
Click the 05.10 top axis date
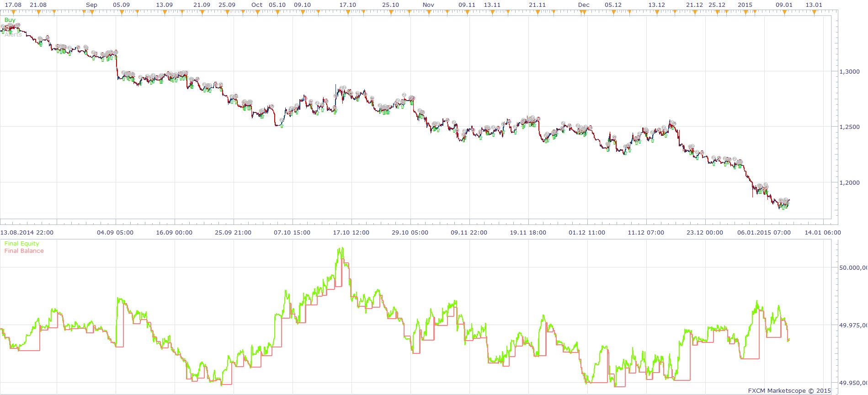pos(277,5)
